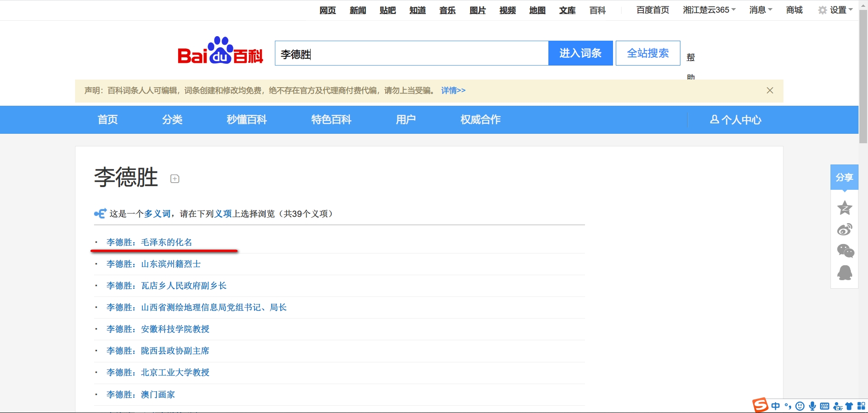The image size is (868, 413).
Task: Expand the 设置 settings dropdown
Action: pos(835,10)
